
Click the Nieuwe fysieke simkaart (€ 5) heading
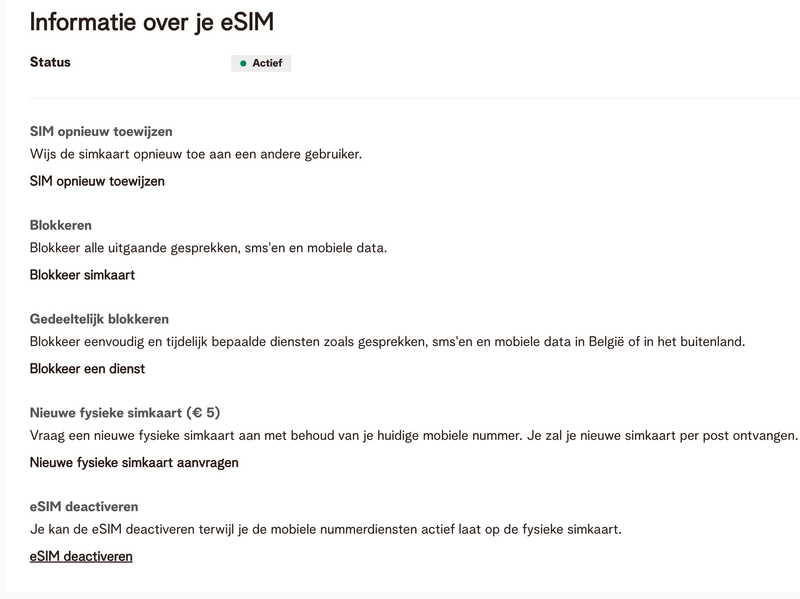(x=125, y=413)
